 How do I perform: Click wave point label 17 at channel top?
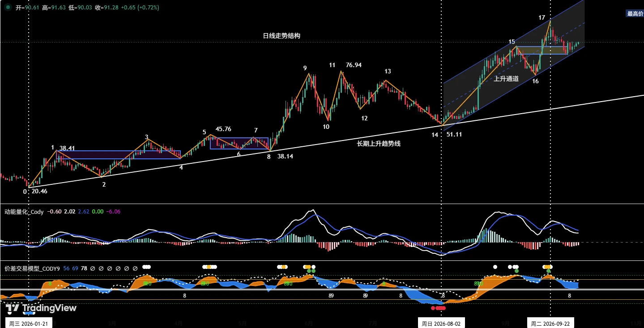pos(542,17)
